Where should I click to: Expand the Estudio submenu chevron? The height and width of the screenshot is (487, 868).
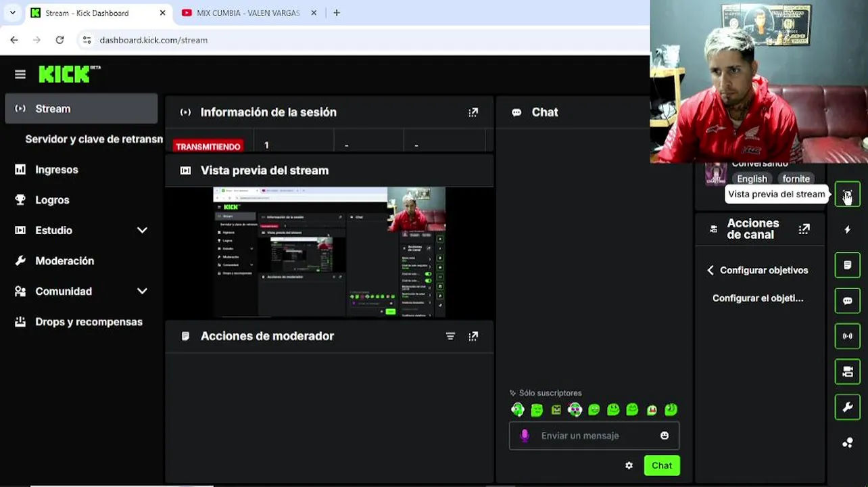pos(142,231)
